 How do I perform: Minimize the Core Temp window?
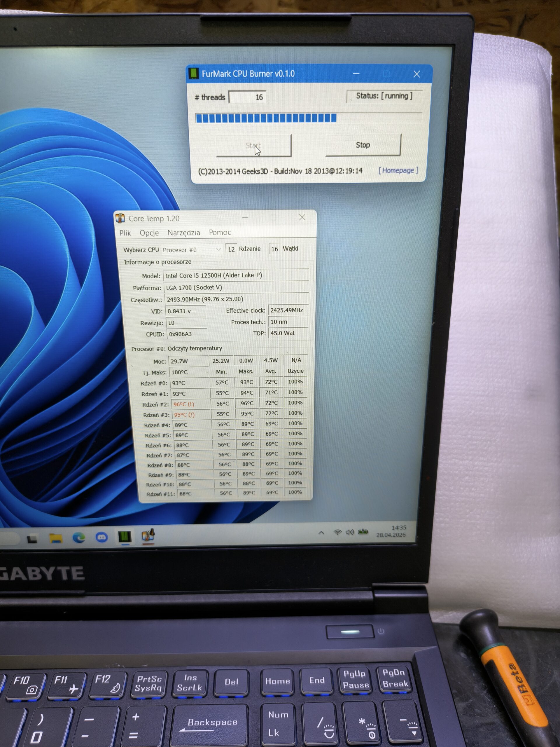245,218
